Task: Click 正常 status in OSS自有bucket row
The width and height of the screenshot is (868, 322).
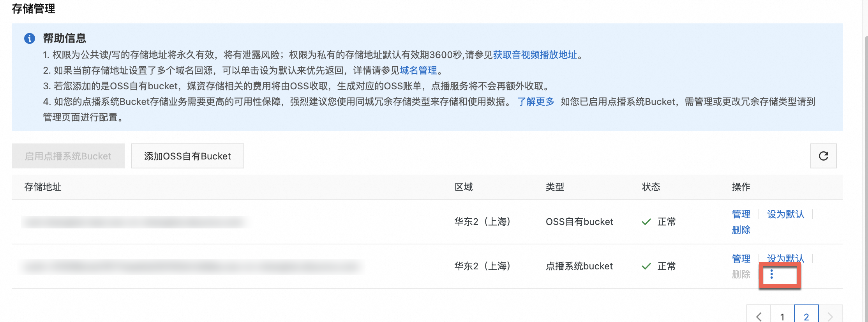Action: point(667,222)
